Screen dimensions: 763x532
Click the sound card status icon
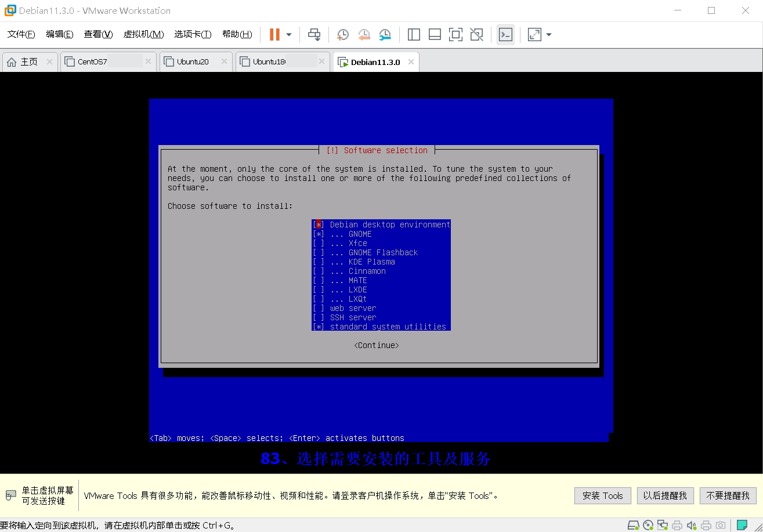(692, 526)
